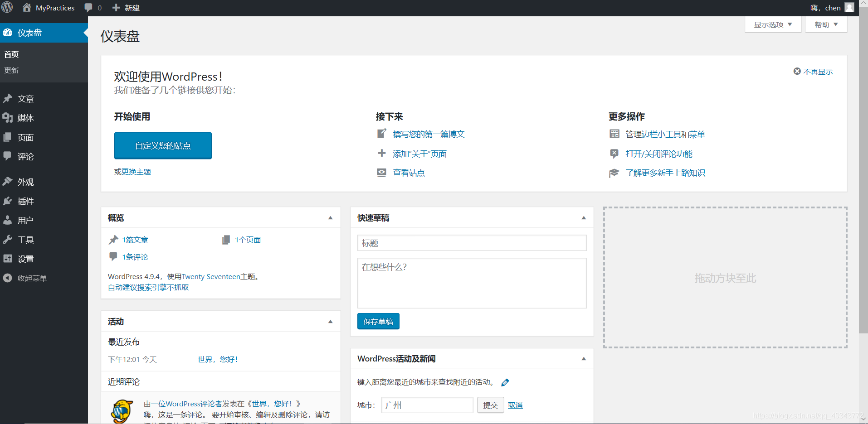
Task: Click 自动建议搜索引擎不抓取 link
Action: 148,287
